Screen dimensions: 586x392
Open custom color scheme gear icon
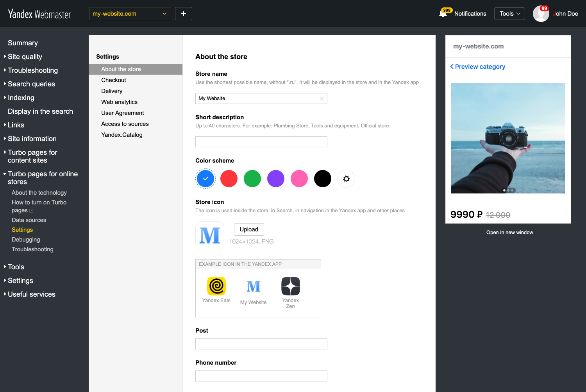[346, 179]
